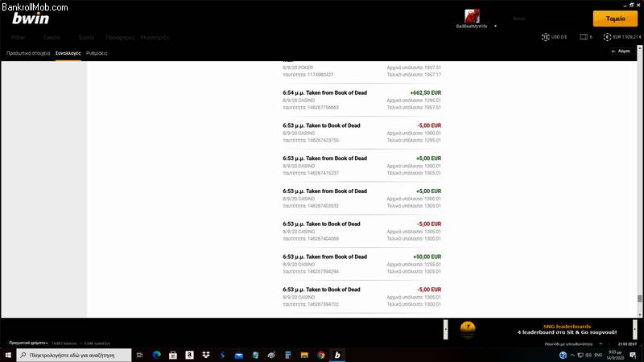This screenshot has height=362, width=644.
Task: Click the help icon in system tray
Action: [x=563, y=355]
